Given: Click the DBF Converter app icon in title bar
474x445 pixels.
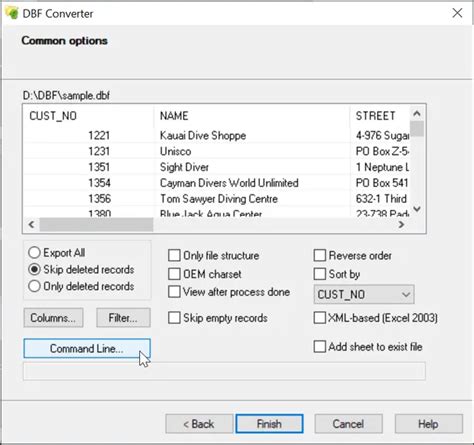Looking at the screenshot, I should coord(12,13).
